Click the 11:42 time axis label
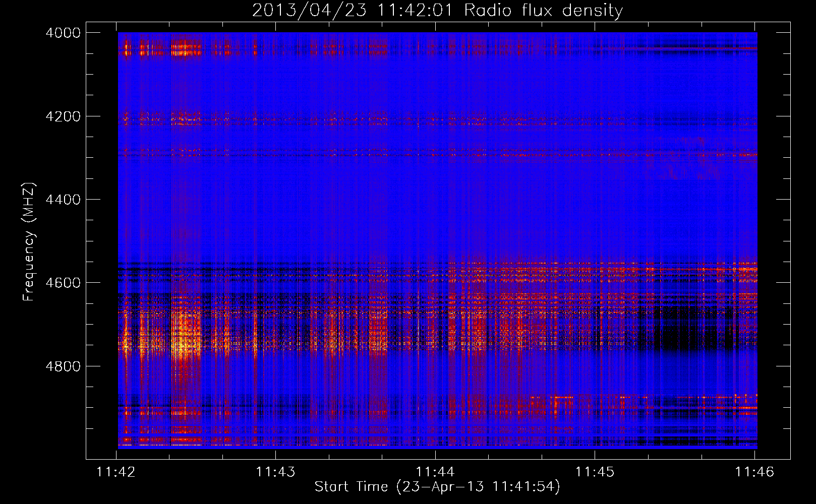The width and height of the screenshot is (816, 504). (x=116, y=472)
